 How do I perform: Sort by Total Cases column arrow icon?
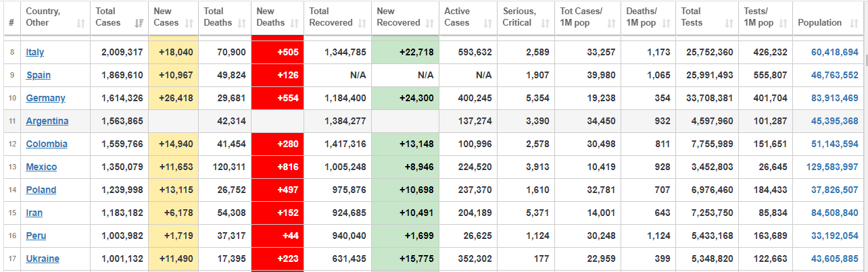tap(140, 24)
